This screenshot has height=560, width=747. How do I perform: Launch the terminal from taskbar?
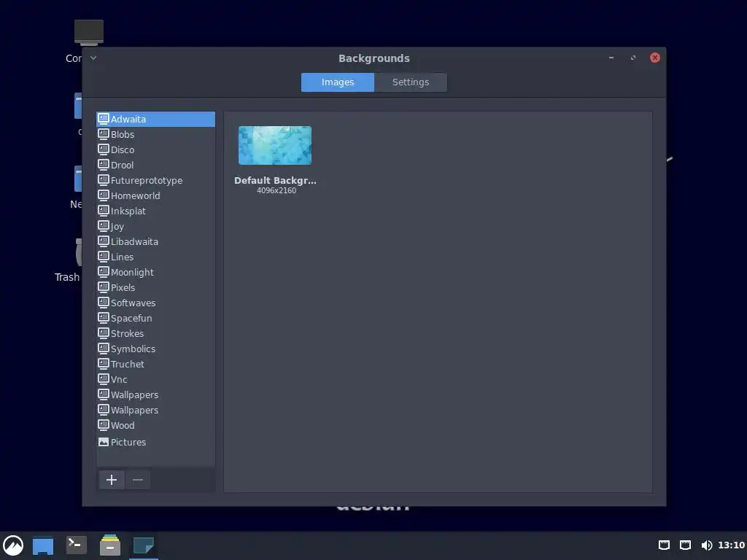[x=76, y=545]
